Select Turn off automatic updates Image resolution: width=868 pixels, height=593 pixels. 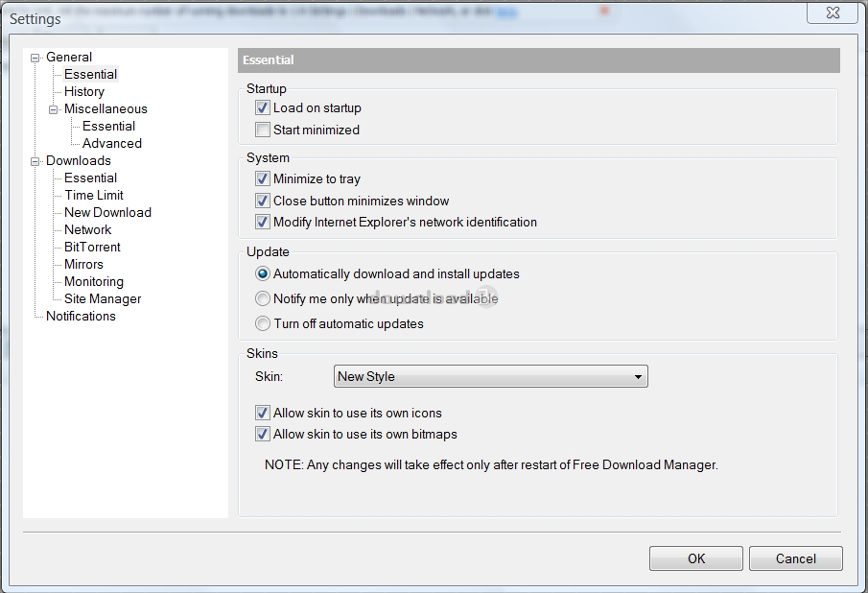(262, 323)
